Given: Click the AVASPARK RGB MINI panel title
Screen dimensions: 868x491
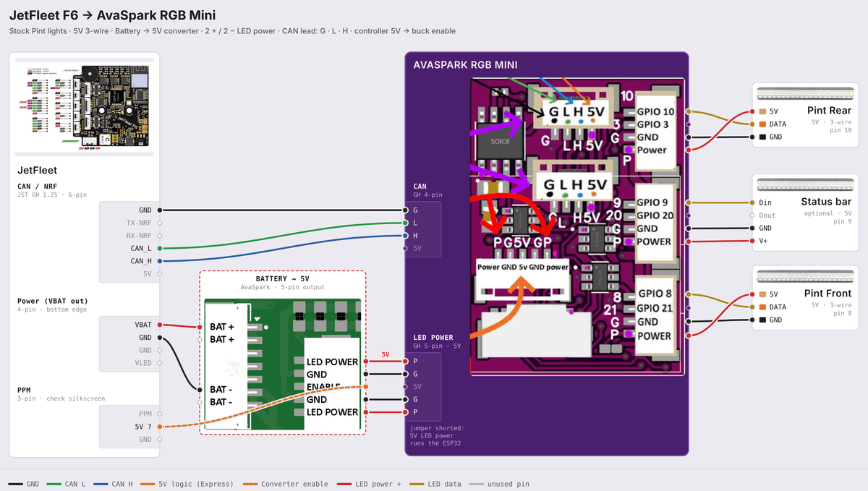Looking at the screenshot, I should point(465,64).
